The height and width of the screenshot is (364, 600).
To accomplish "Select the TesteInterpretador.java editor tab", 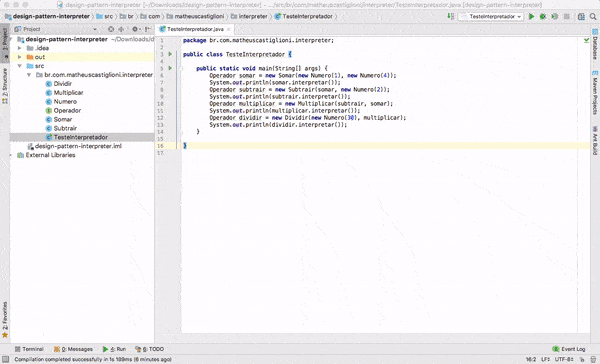I will (x=194, y=29).
